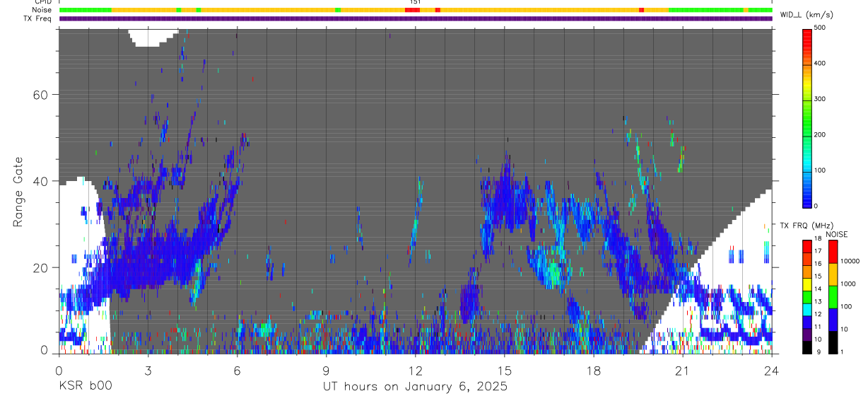
Task: Click the '13' label on TX FRQ colorbar
Action: (818, 302)
